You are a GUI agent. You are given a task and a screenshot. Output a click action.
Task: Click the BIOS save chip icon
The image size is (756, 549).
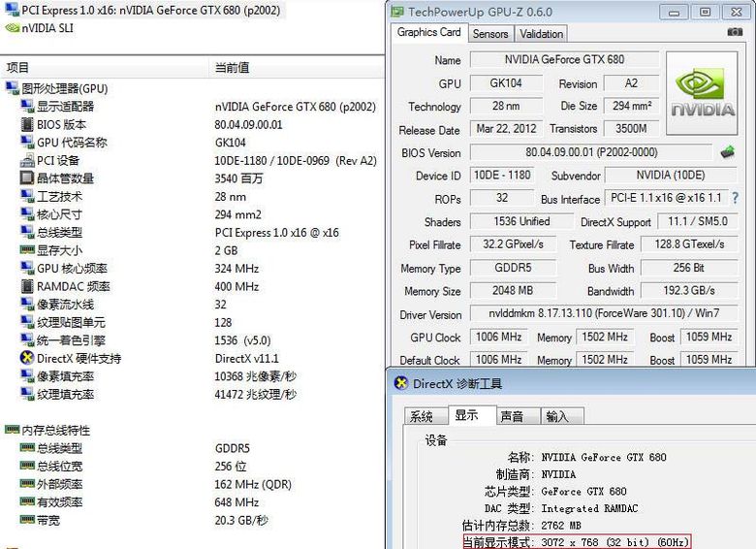click(x=727, y=152)
